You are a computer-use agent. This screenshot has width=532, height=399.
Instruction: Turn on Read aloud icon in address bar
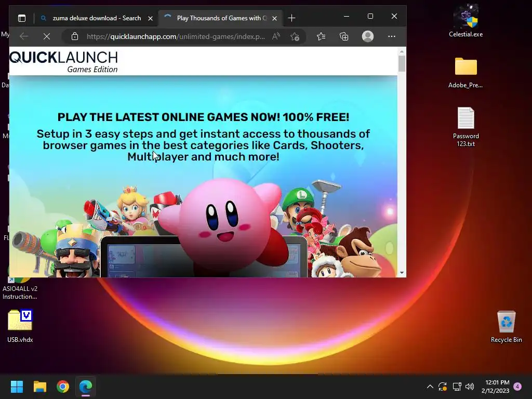(x=276, y=36)
